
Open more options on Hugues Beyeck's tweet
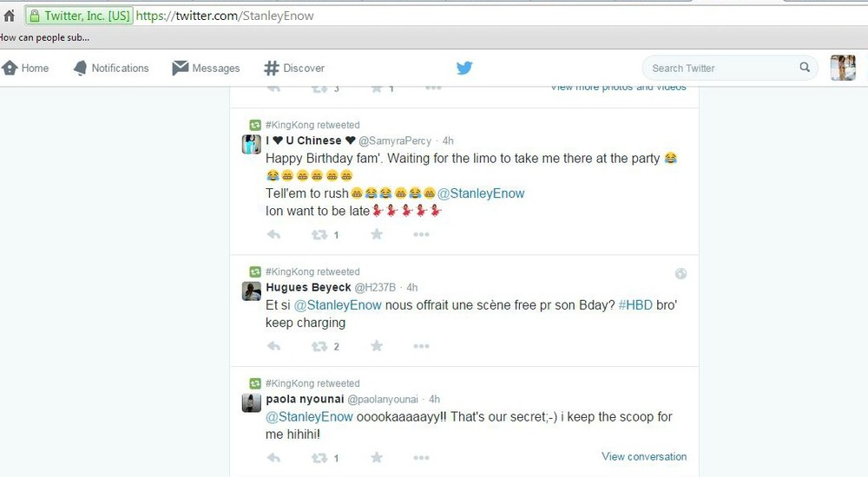[421, 346]
